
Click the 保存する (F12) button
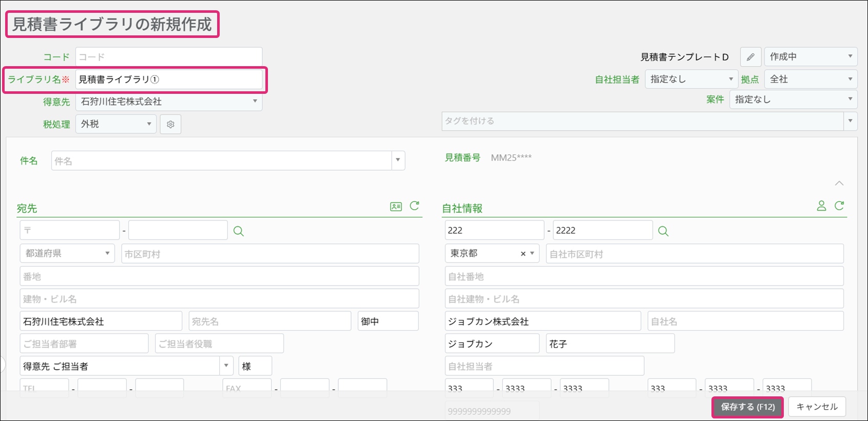pos(747,407)
